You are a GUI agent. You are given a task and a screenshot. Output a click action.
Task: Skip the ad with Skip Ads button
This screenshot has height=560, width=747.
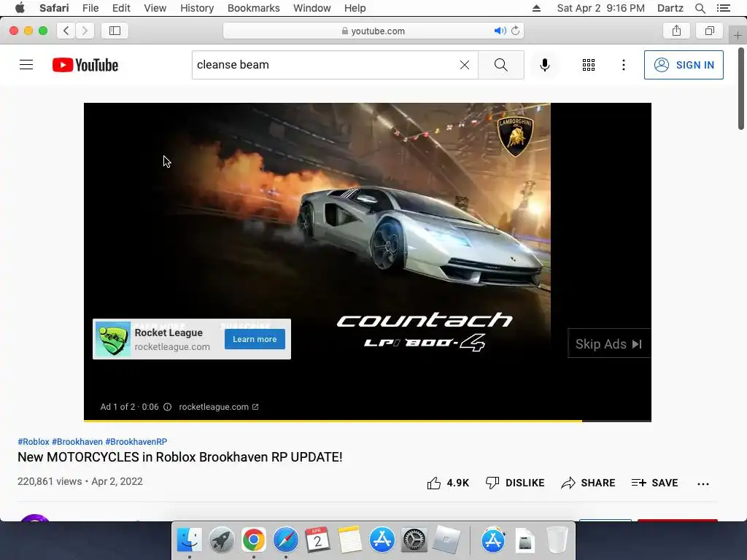tap(609, 344)
